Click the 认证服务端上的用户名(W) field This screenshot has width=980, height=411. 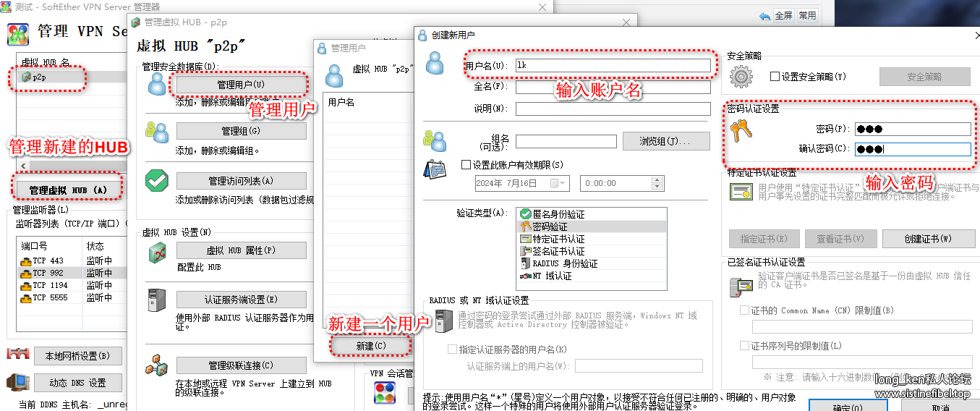(x=640, y=366)
